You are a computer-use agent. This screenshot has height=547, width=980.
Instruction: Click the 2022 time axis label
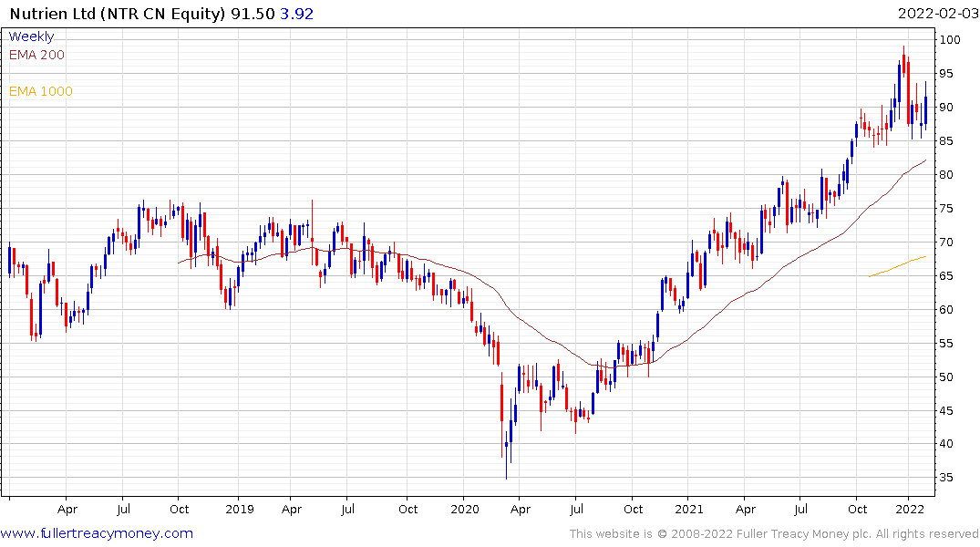click(x=910, y=509)
